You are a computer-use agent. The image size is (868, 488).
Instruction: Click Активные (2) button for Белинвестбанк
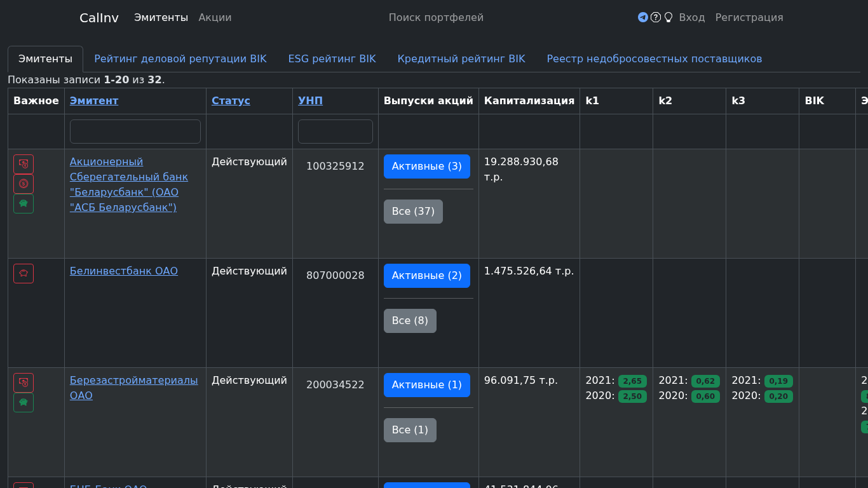click(x=427, y=276)
